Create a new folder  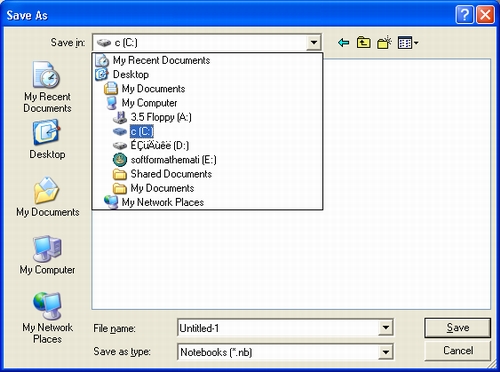click(x=384, y=43)
